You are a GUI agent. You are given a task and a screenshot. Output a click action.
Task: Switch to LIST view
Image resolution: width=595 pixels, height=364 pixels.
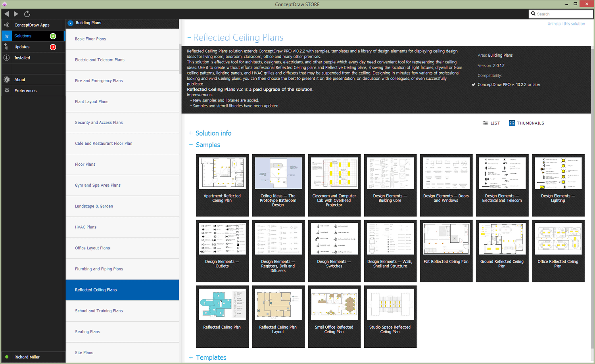[491, 123]
